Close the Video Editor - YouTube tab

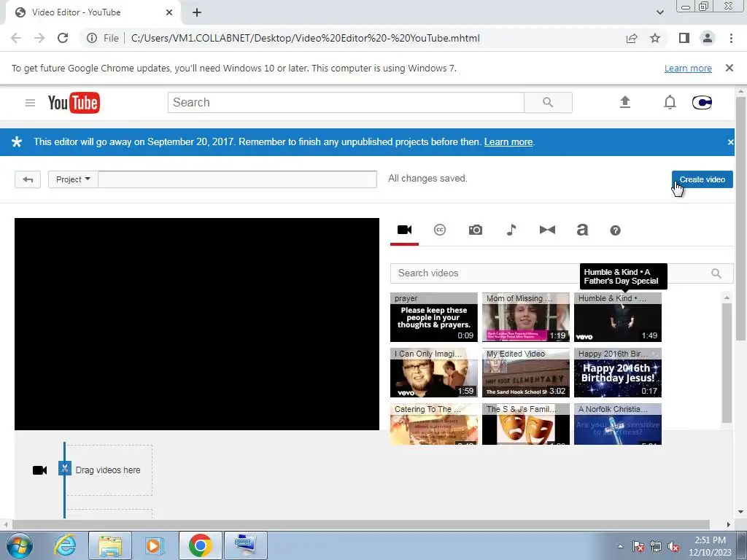click(169, 12)
